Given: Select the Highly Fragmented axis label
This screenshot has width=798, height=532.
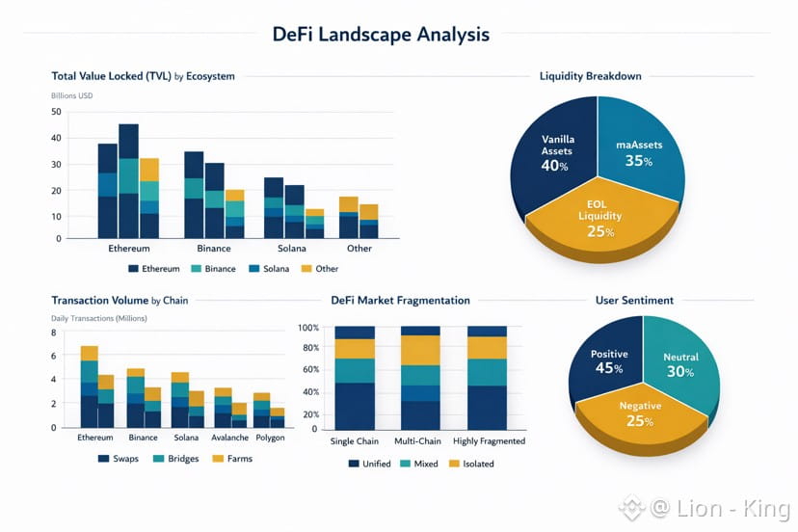Looking at the screenshot, I should click(x=489, y=440).
